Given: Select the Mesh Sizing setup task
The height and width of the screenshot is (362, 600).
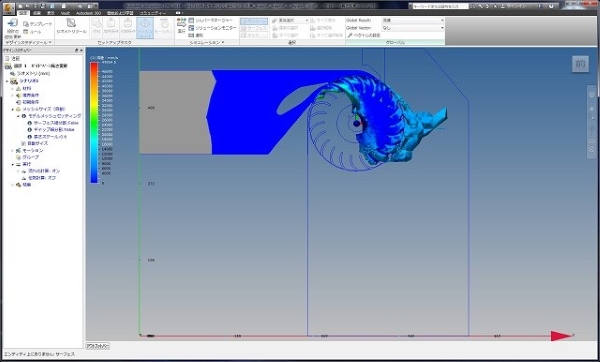Looking at the screenshot, I should 145,28.
